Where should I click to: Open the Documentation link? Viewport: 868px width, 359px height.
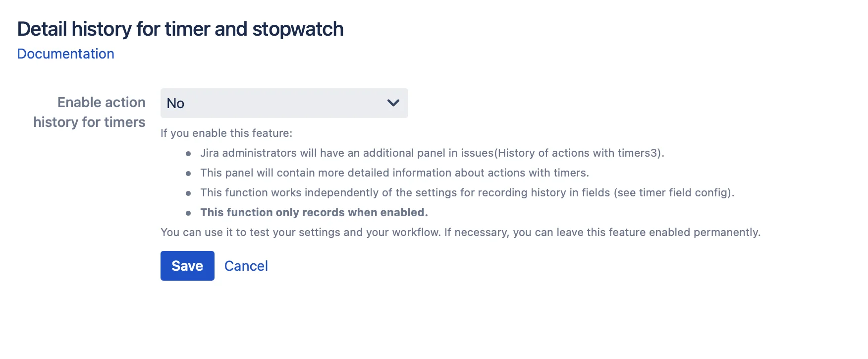[65, 54]
